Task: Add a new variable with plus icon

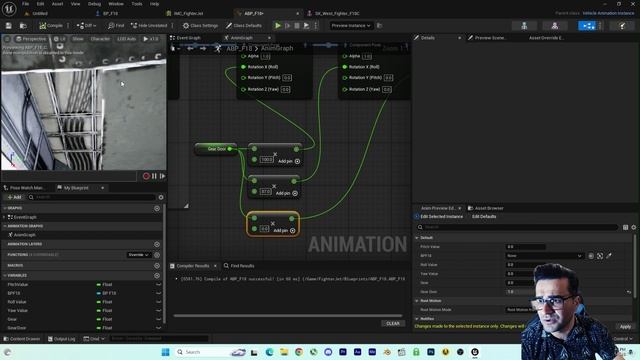Action: (157, 276)
